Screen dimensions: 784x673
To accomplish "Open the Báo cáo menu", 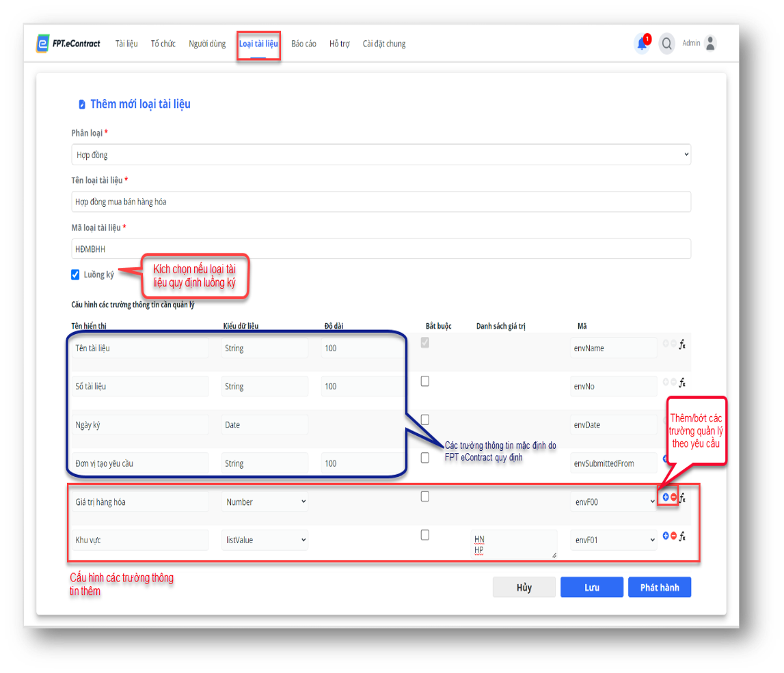I will click(x=303, y=44).
